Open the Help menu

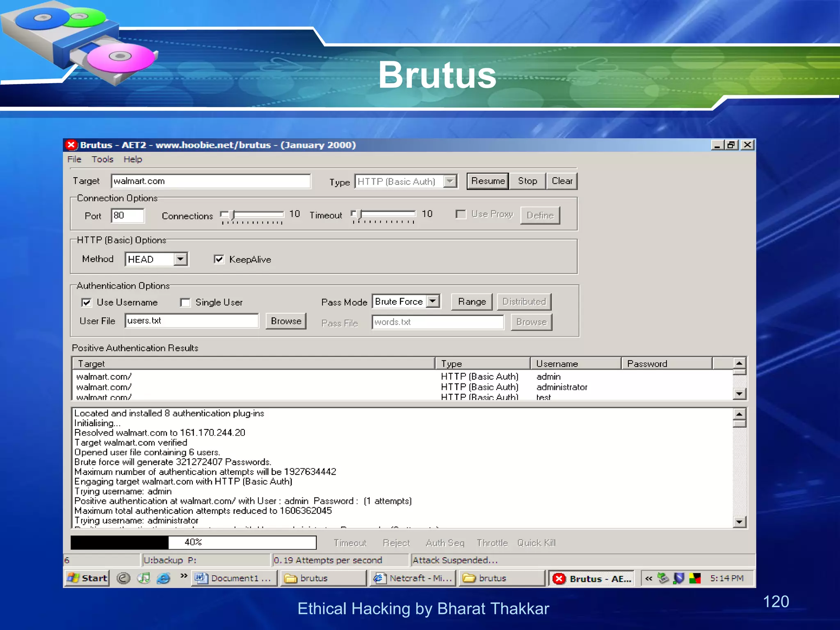(x=133, y=159)
